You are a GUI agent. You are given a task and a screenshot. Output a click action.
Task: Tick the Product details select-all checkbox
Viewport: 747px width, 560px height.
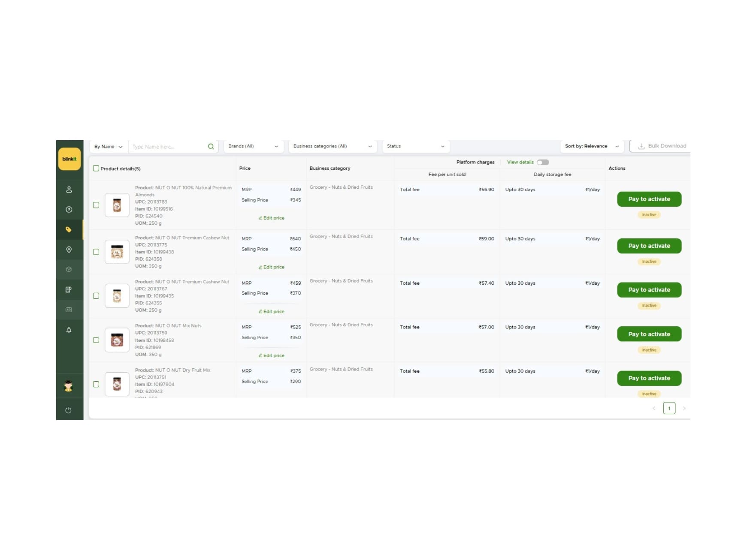(x=96, y=169)
